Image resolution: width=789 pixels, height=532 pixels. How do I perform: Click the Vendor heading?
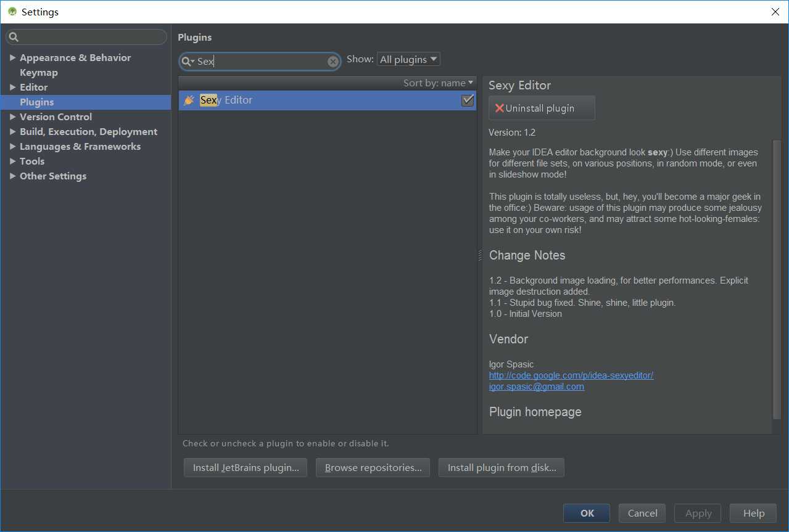[509, 339]
